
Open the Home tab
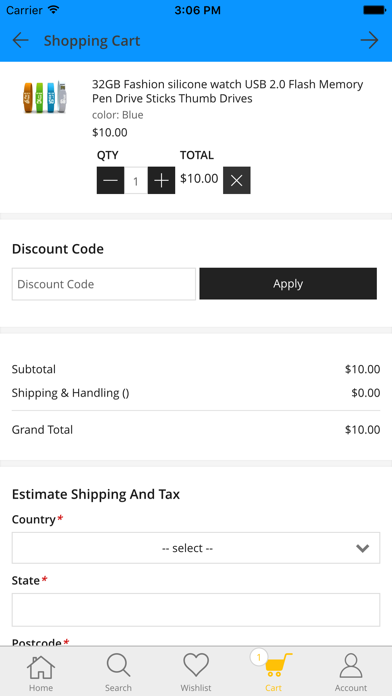(x=41, y=672)
